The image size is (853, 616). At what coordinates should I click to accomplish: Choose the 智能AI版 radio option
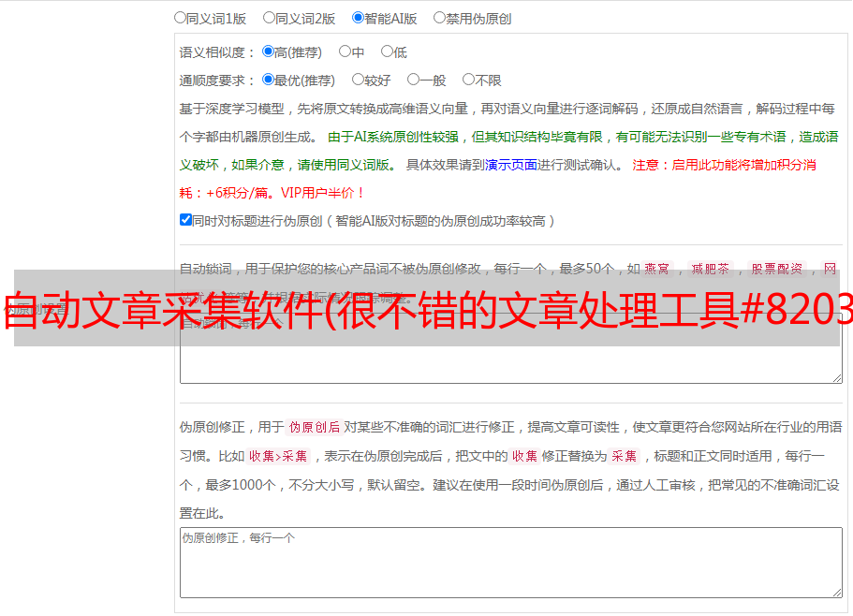[358, 18]
